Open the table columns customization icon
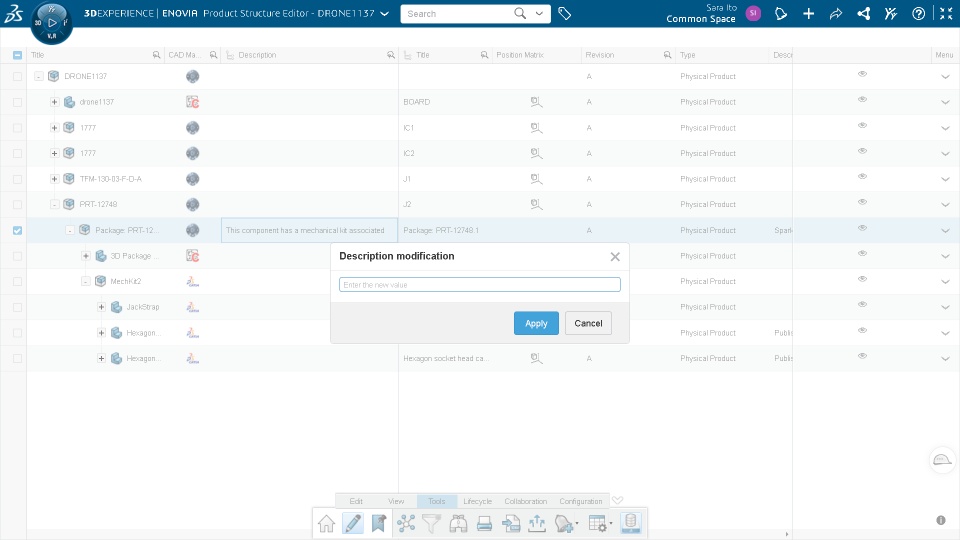 pos(599,523)
